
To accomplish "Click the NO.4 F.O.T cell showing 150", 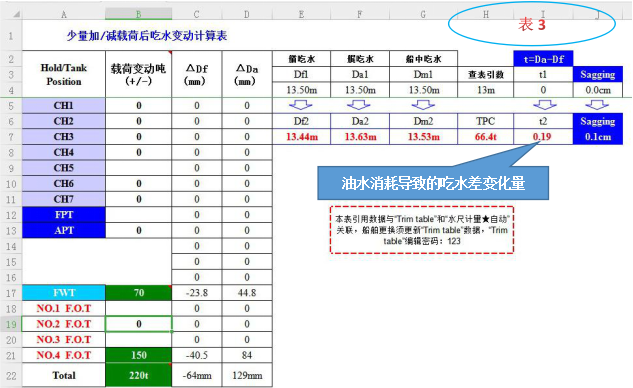I will [138, 355].
